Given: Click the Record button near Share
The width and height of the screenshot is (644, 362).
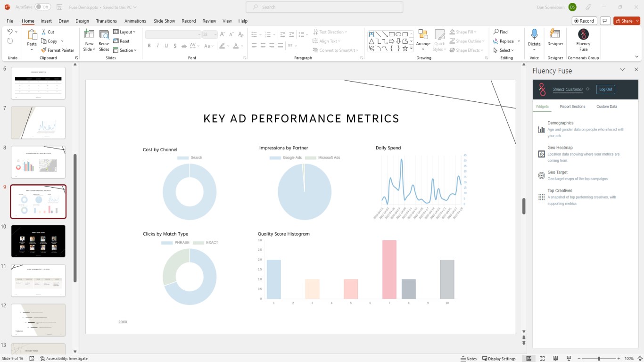Looking at the screenshot, I should coord(584,21).
